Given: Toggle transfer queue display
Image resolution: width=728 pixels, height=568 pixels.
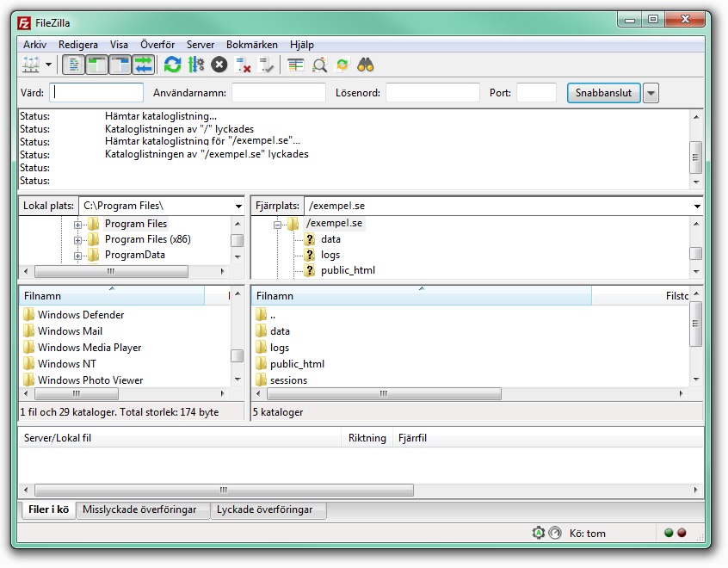Looking at the screenshot, I should (143, 65).
